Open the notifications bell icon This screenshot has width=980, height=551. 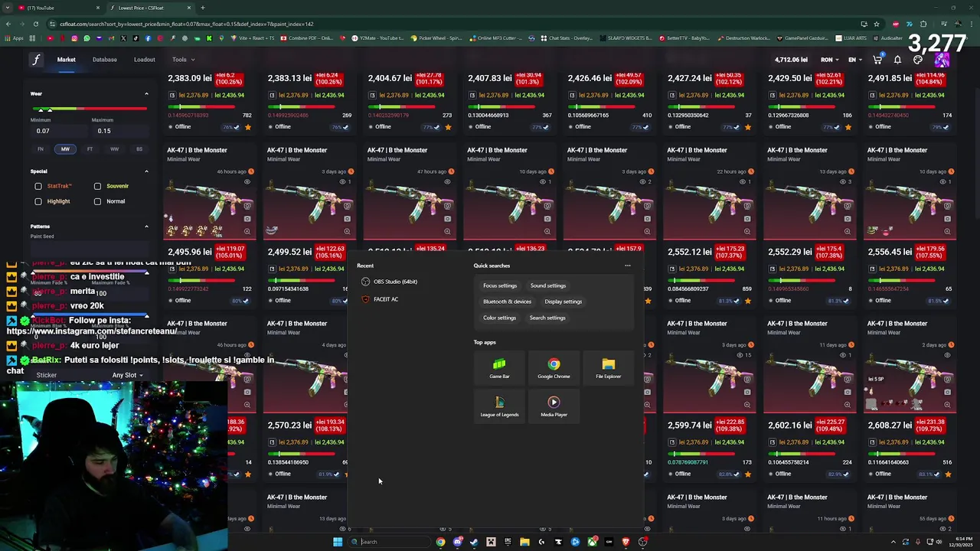tap(898, 60)
